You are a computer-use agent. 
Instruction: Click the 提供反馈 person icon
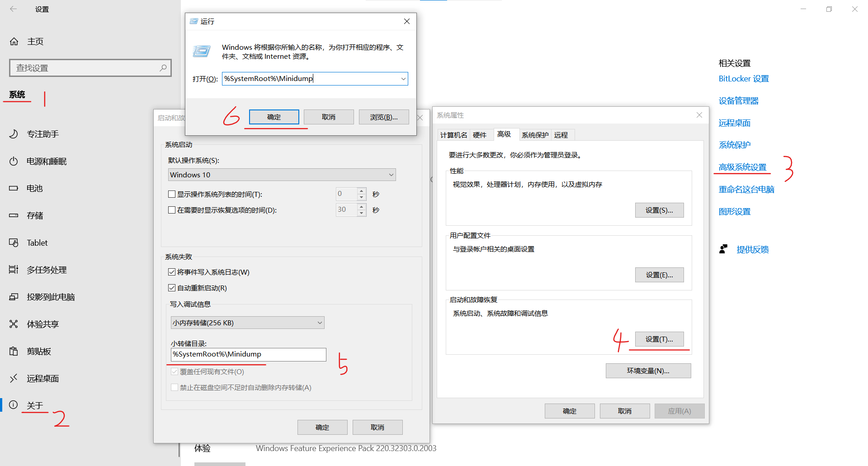[723, 249]
